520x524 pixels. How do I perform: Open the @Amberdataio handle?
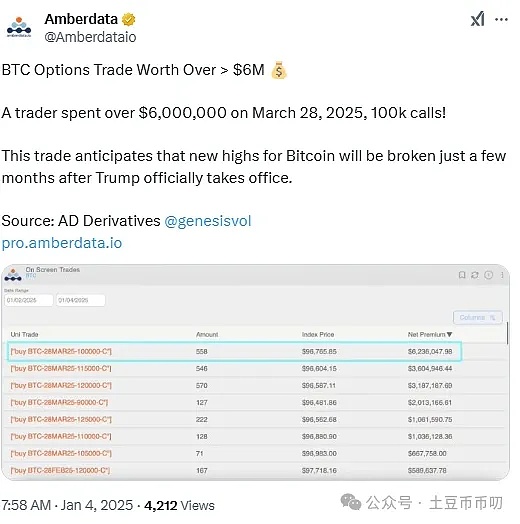[x=90, y=37]
